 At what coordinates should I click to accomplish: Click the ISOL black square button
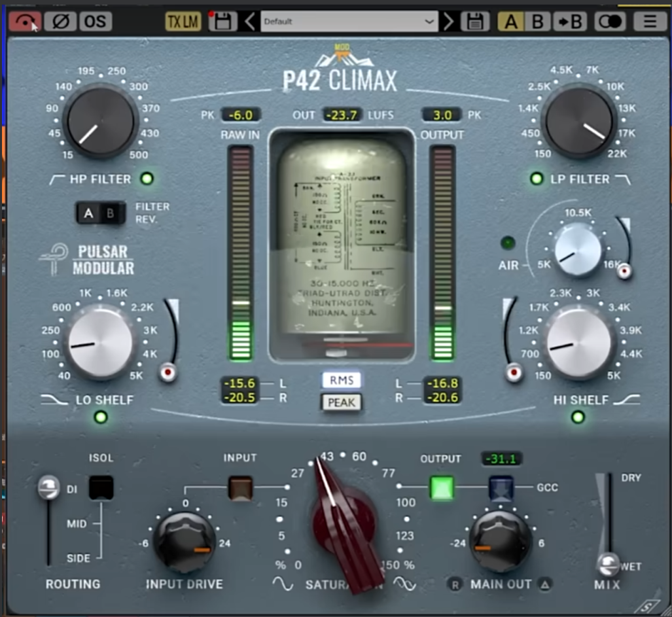[x=101, y=487]
